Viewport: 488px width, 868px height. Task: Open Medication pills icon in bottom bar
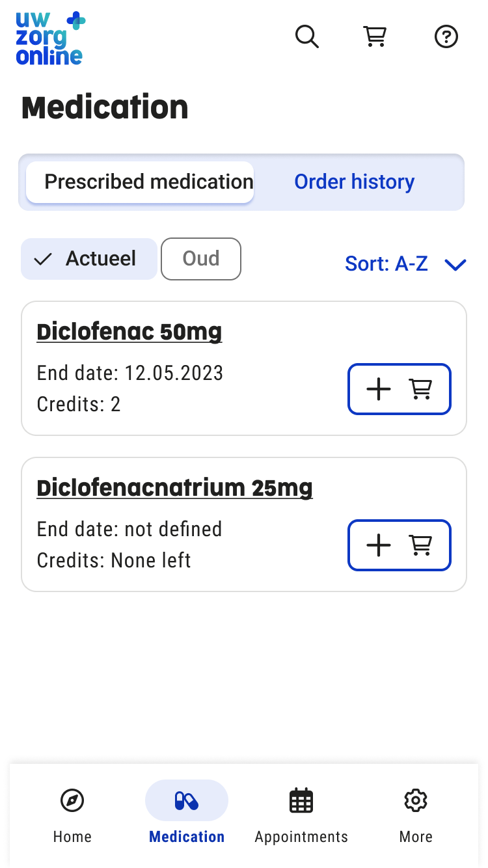tap(187, 801)
